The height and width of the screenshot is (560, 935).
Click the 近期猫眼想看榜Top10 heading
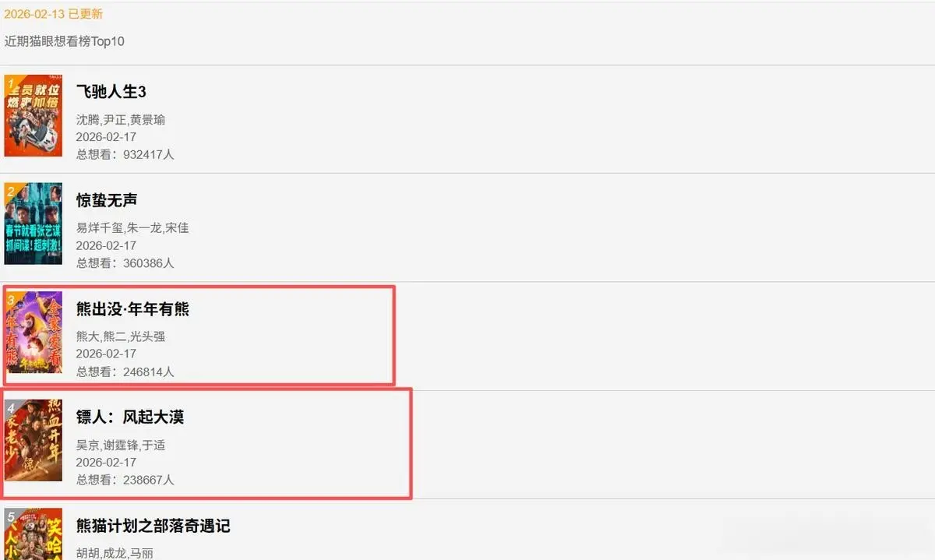coord(65,41)
